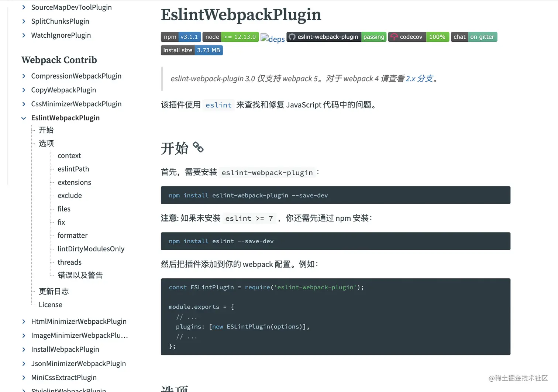
Task: Jump to 选项 section in sidebar
Action: pos(46,143)
